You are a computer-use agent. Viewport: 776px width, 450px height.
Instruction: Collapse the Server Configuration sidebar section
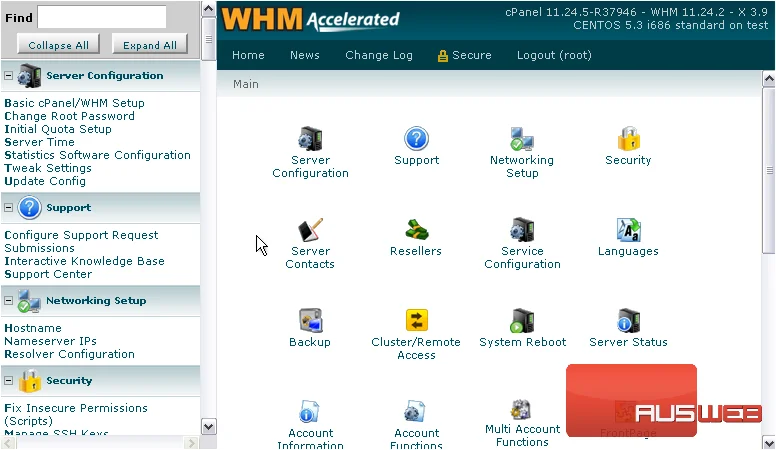click(x=8, y=76)
